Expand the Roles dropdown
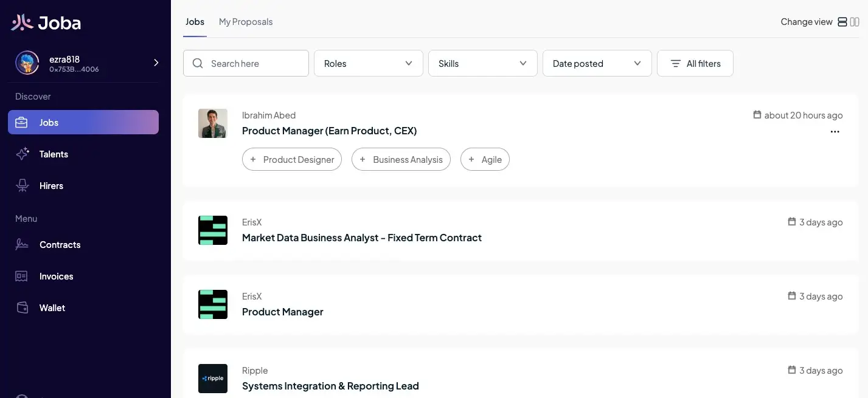The image size is (868, 398). coord(368,63)
